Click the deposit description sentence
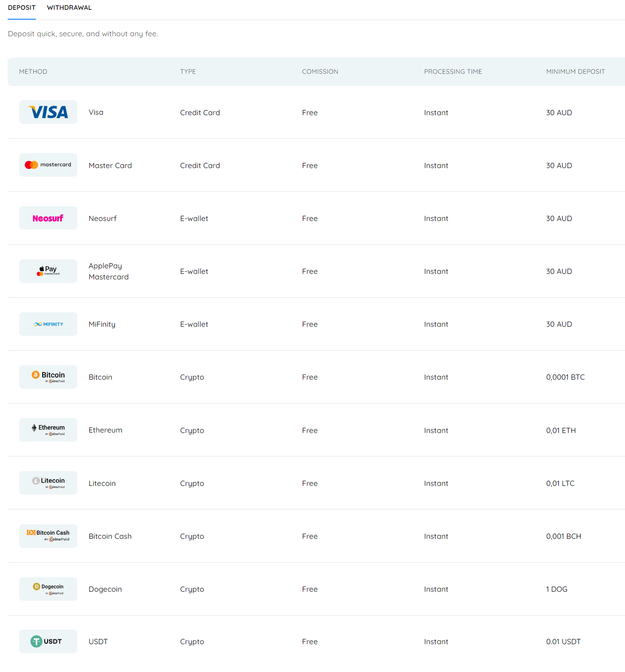 click(83, 34)
